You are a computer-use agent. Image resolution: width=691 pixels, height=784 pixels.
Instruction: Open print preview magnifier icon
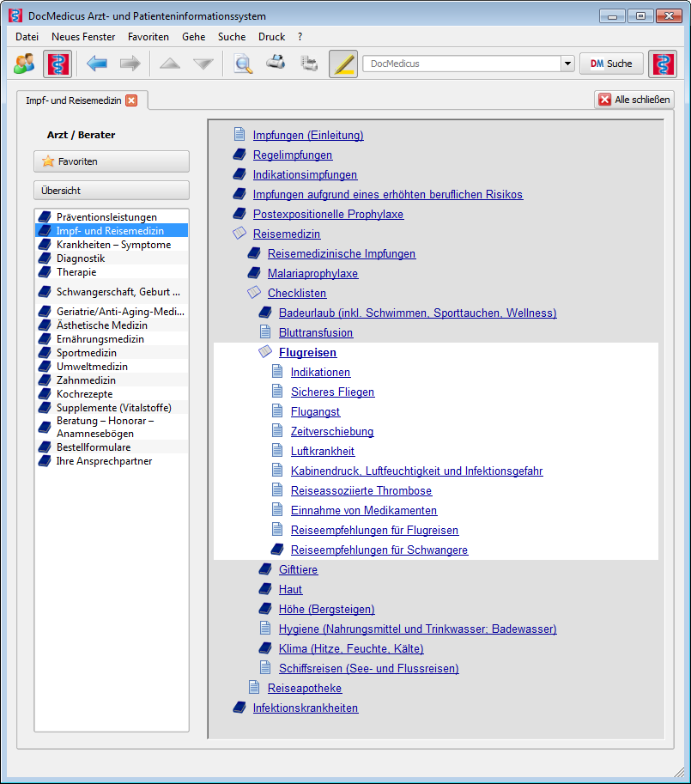243,64
